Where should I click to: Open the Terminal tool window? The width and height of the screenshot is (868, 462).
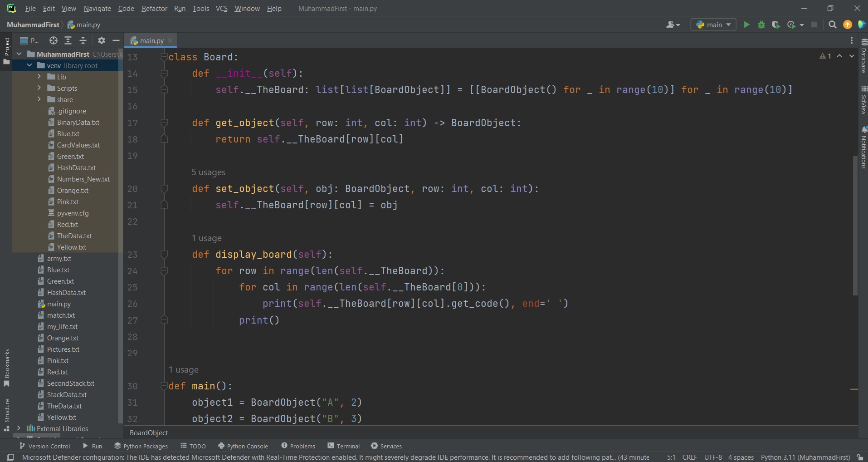coord(343,446)
